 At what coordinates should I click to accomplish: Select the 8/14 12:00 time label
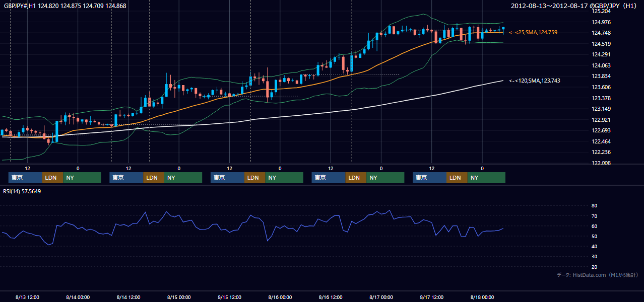(x=128, y=297)
